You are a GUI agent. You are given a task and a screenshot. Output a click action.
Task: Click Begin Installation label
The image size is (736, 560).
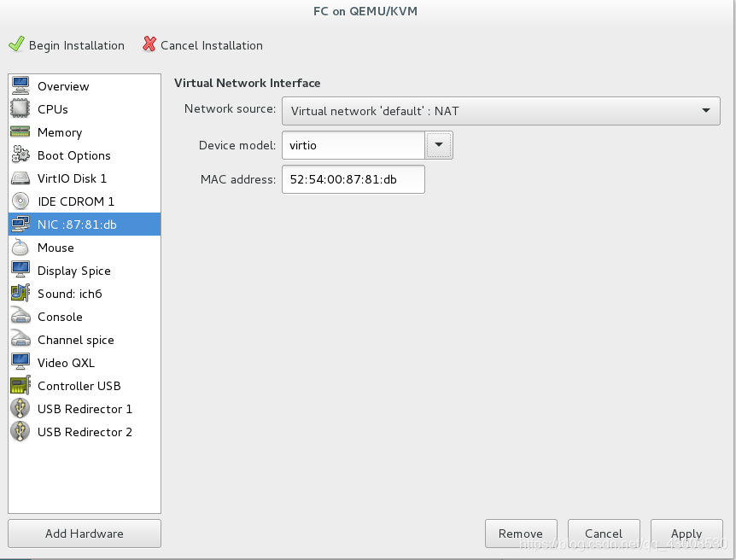coord(77,45)
